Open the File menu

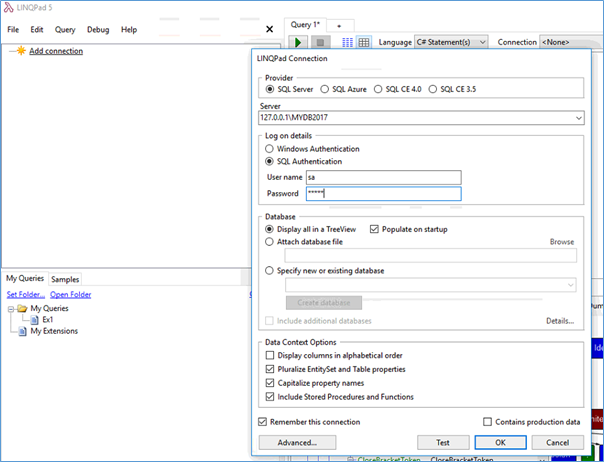tap(13, 30)
